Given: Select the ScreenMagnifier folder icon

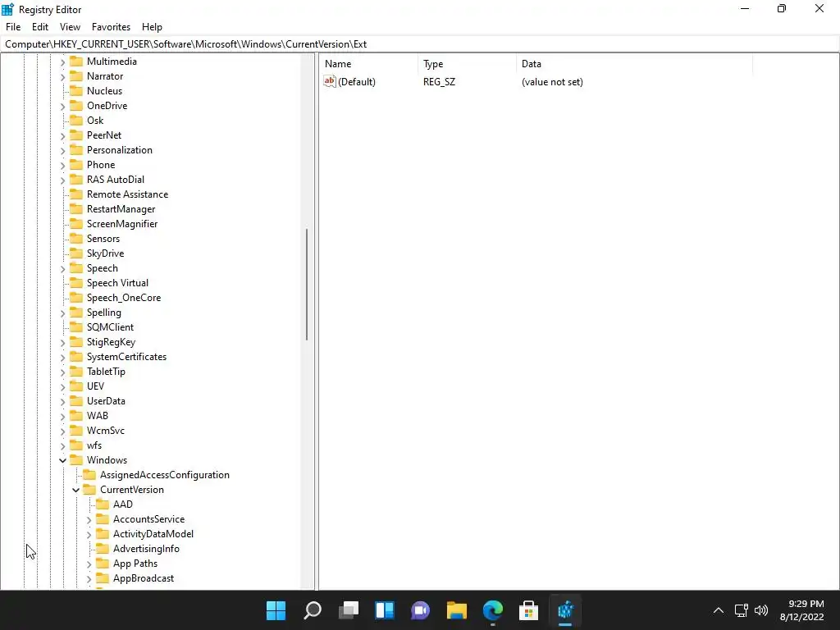Looking at the screenshot, I should coord(76,223).
